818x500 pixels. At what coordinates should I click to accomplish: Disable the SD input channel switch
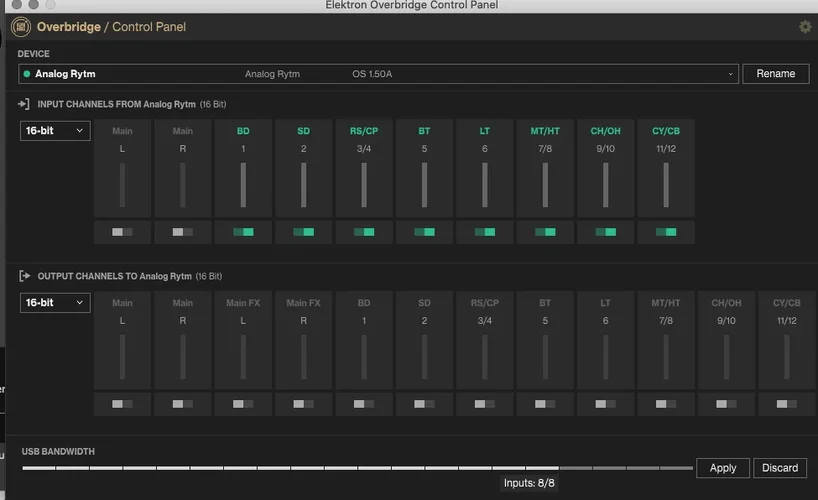click(x=304, y=232)
